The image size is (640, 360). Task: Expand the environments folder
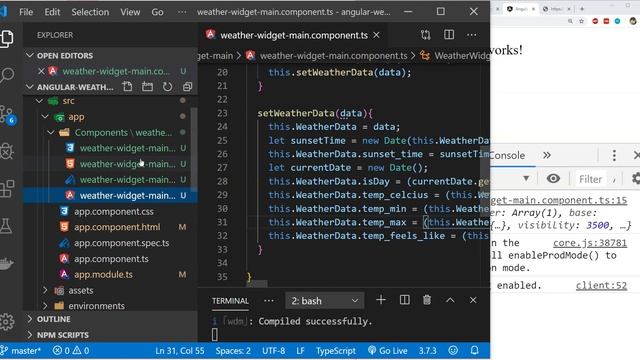(x=45, y=306)
